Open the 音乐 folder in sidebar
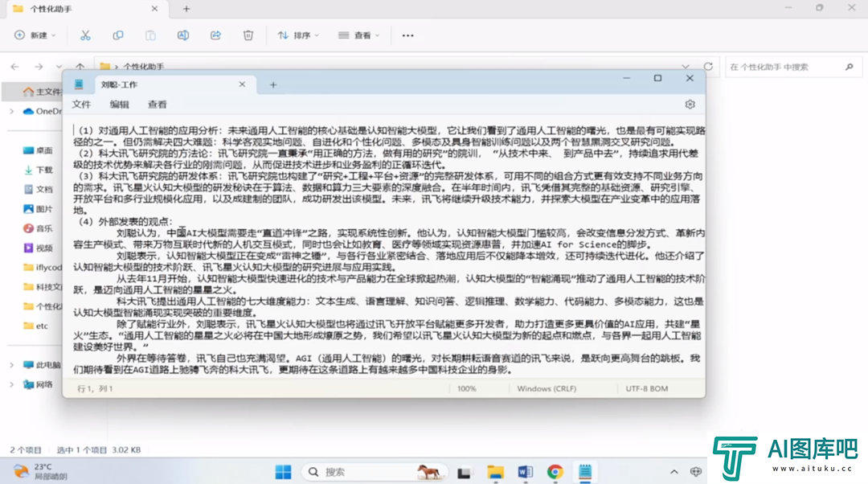The height and width of the screenshot is (484, 868). [39, 228]
